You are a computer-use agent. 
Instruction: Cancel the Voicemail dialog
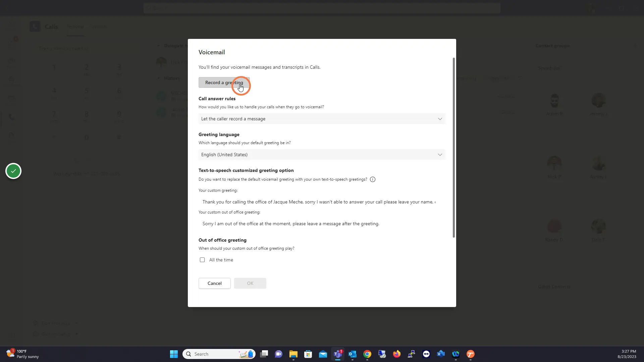coord(214,283)
